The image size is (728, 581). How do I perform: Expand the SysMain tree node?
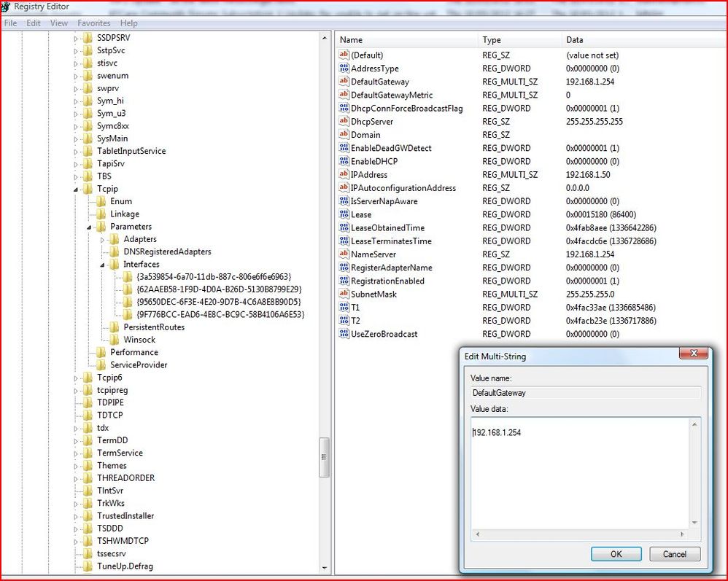pos(76,139)
